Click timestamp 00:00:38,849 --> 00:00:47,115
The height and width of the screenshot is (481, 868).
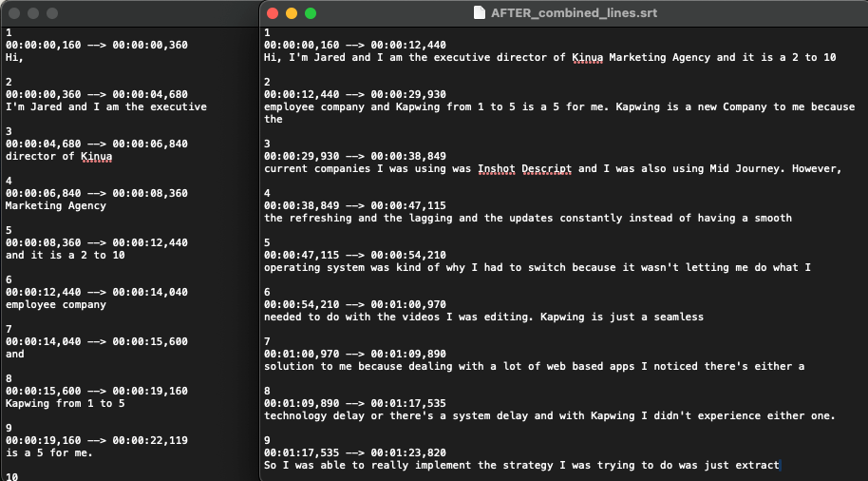click(355, 205)
